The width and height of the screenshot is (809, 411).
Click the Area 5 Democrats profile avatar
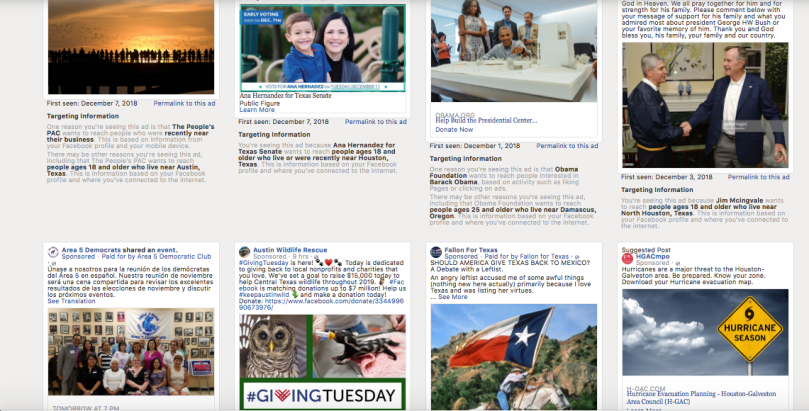pyautogui.click(x=53, y=252)
